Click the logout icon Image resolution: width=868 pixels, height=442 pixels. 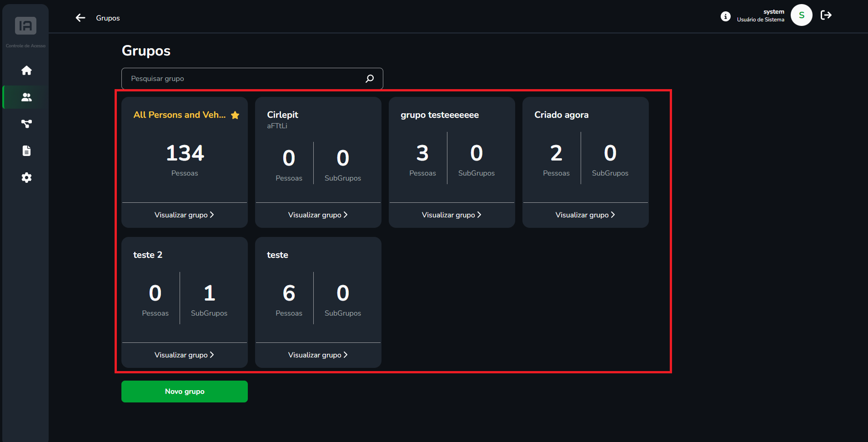(826, 15)
